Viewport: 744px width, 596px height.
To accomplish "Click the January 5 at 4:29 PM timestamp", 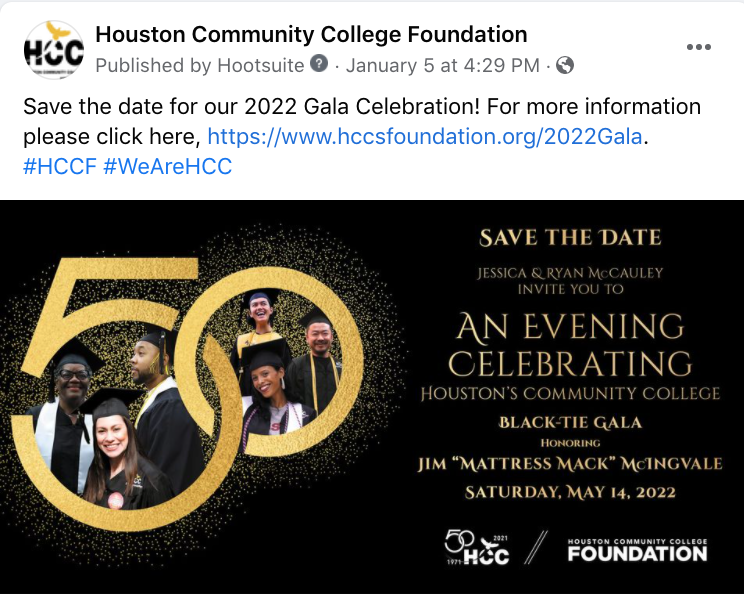I will (443, 65).
